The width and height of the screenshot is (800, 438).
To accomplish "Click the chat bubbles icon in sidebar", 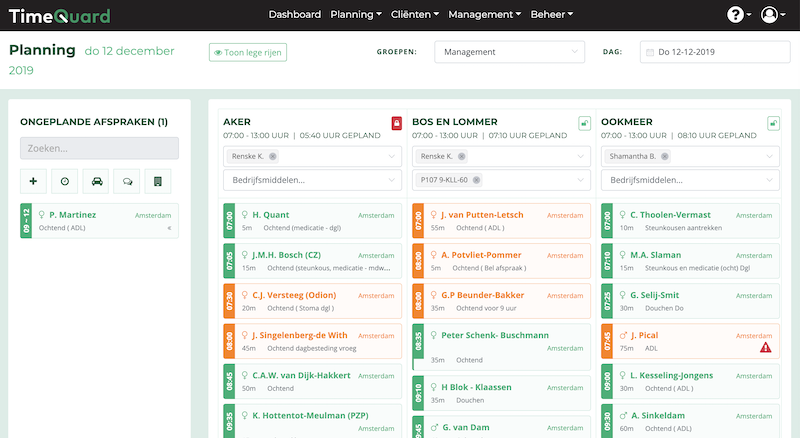I will [127, 181].
